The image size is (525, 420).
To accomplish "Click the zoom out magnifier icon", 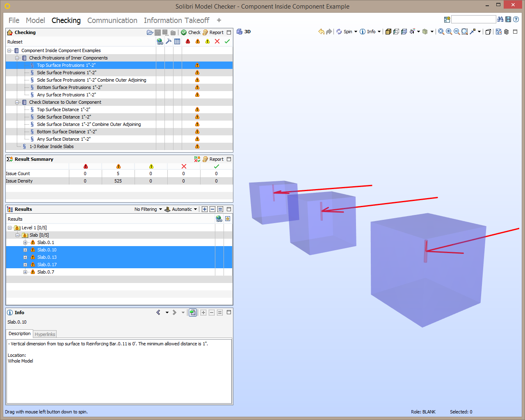I will click(457, 32).
